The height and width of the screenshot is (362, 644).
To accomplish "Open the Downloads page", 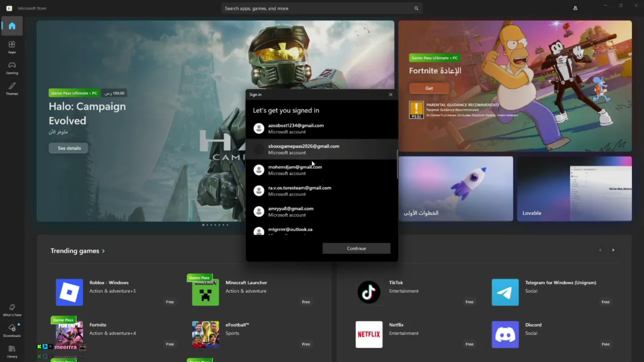I will (12, 330).
